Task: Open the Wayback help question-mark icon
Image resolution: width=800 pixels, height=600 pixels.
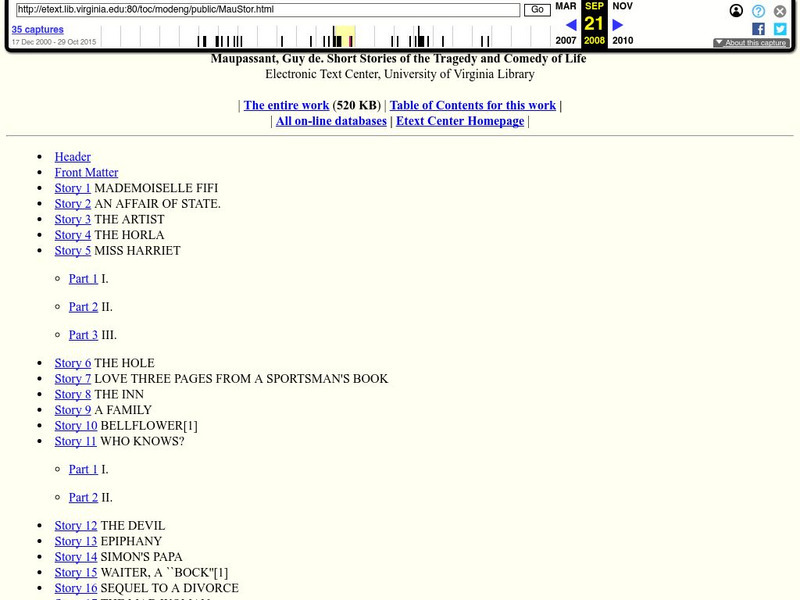Action: 758,11
